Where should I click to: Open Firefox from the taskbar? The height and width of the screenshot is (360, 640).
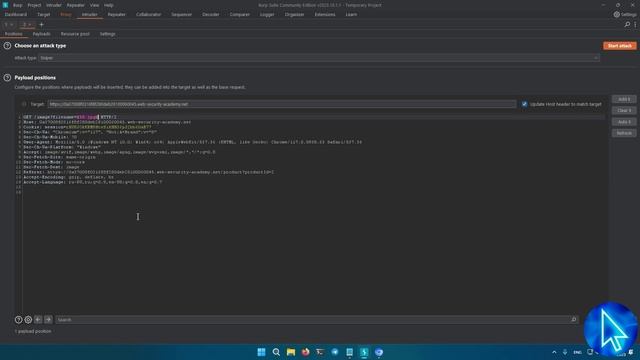pos(305,352)
